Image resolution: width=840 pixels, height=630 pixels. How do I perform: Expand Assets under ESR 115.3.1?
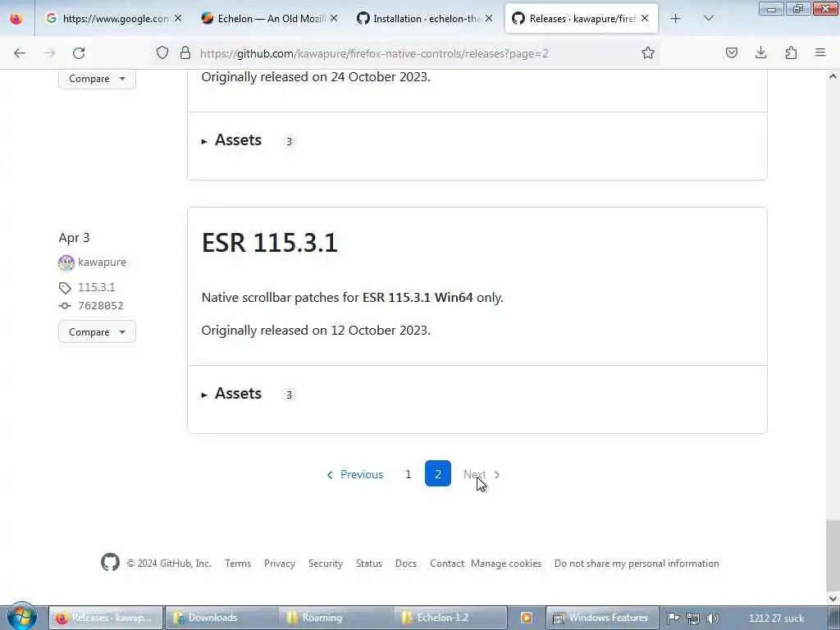point(231,394)
